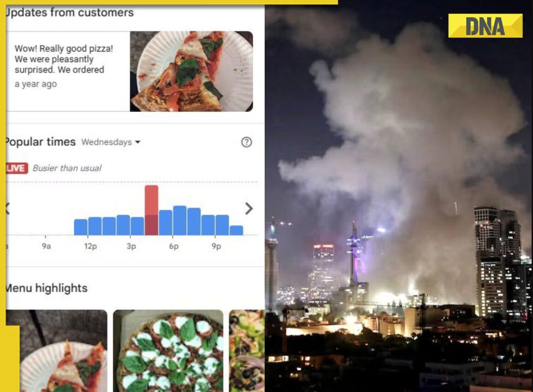Select the red live-hour bar

[x=151, y=210]
